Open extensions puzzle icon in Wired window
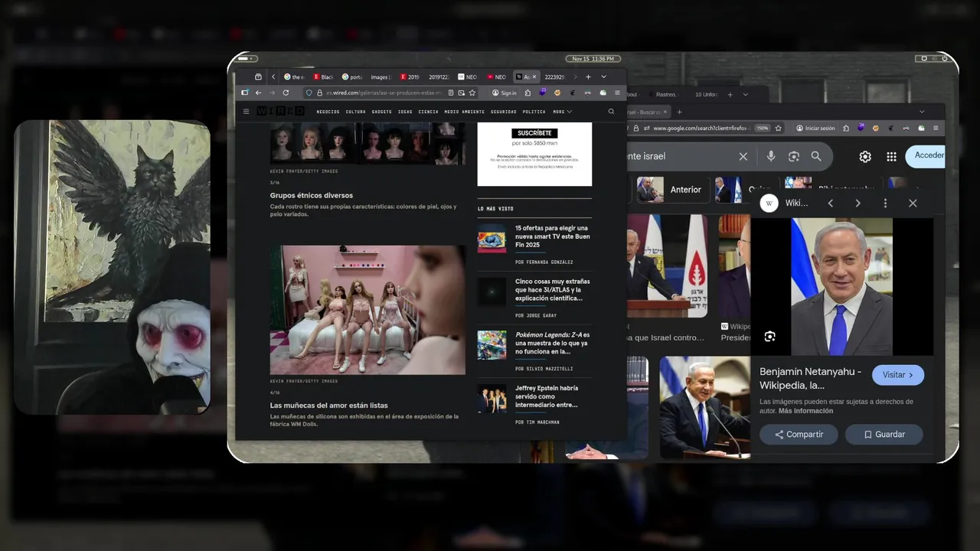The width and height of the screenshot is (980, 551). point(528,93)
